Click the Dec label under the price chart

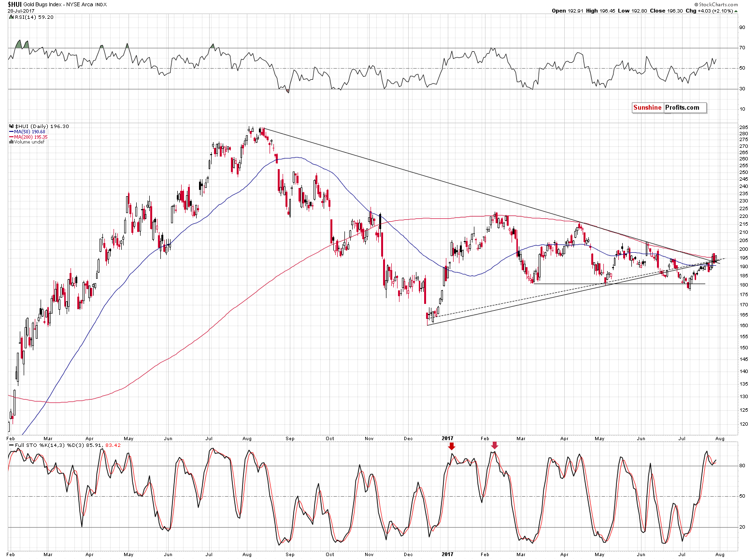tap(408, 439)
